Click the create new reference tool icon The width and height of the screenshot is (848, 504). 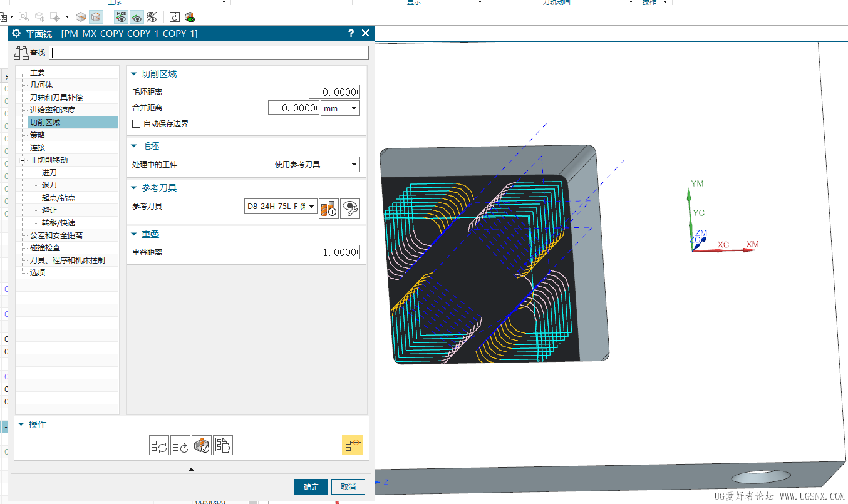click(328, 208)
